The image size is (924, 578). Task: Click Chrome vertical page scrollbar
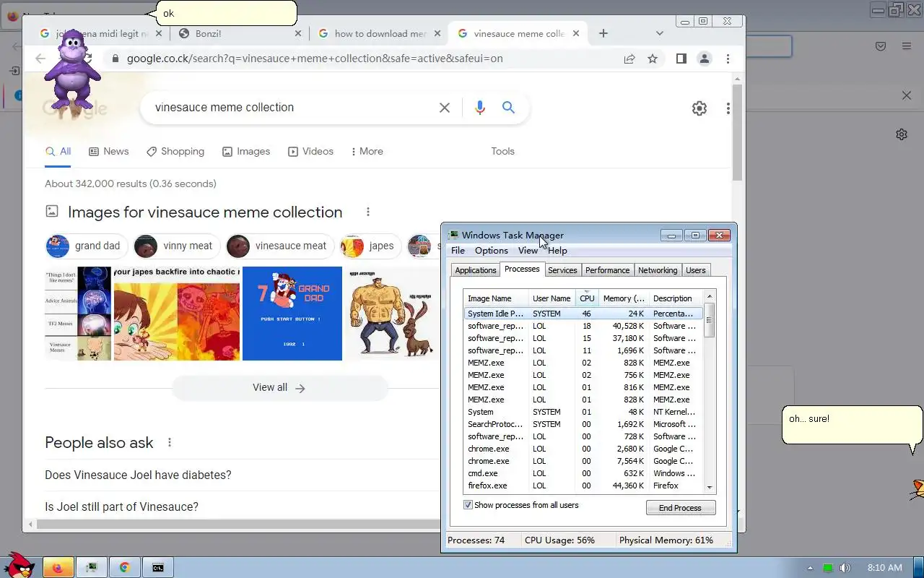[x=737, y=132]
